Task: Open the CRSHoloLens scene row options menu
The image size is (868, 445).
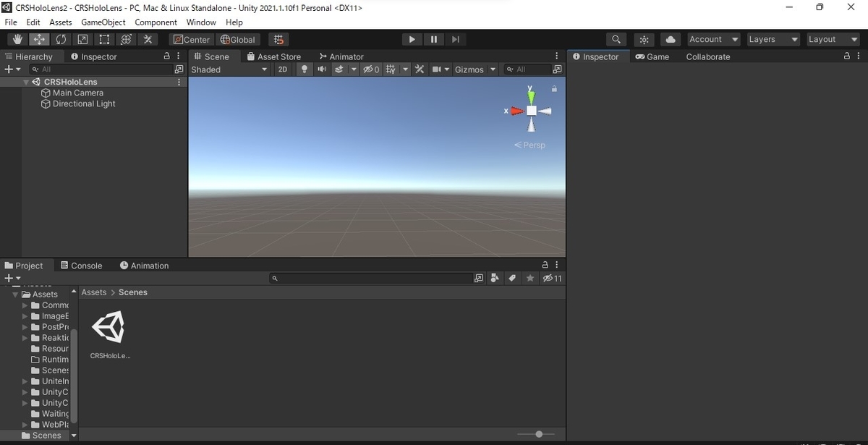Action: click(x=179, y=82)
